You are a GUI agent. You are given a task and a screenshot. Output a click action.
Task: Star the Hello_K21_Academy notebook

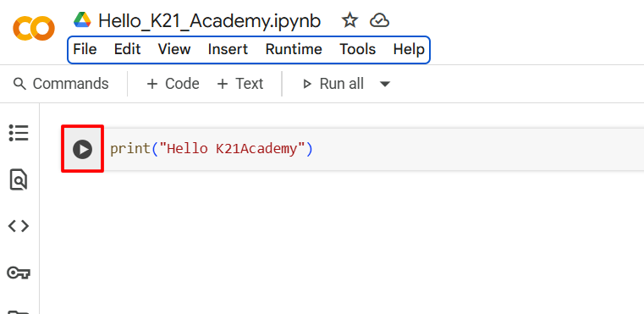tap(350, 20)
